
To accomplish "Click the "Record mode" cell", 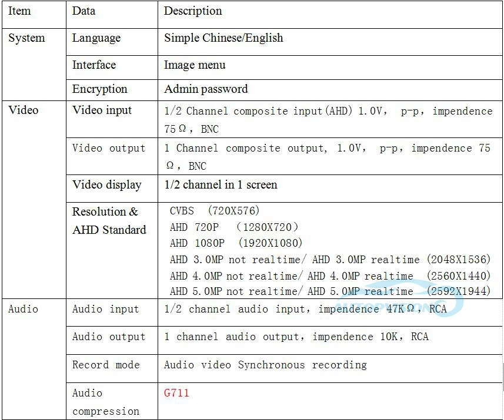I will coord(105,365).
